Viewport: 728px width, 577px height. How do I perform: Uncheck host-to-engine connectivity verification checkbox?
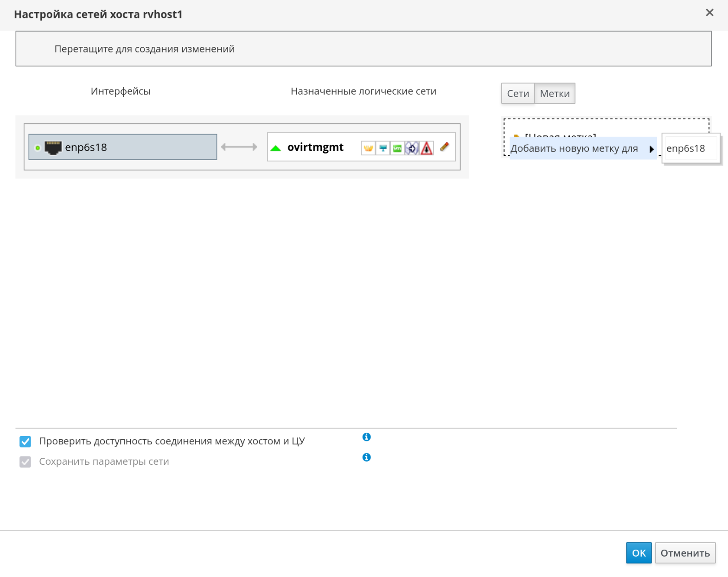click(26, 441)
